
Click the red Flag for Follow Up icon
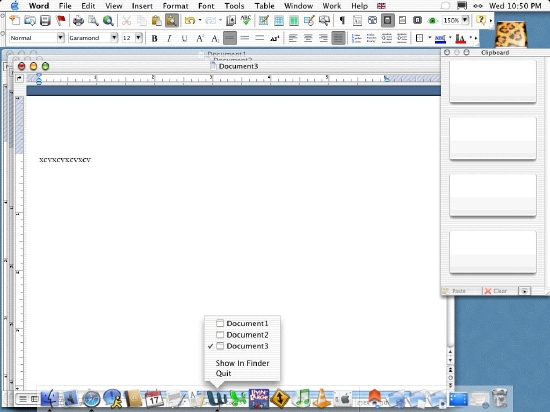pyautogui.click(x=61, y=20)
